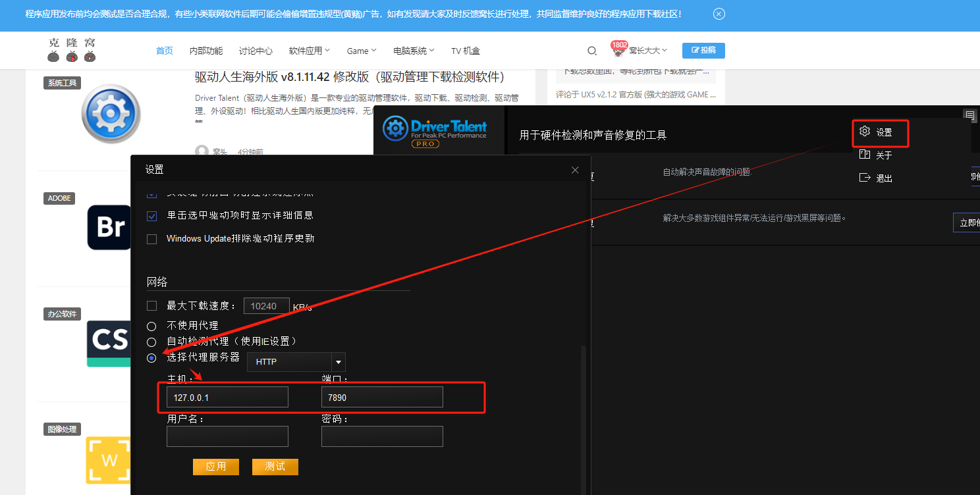This screenshot has height=495, width=980.
Task: Click the 用户名 input field
Action: [227, 436]
